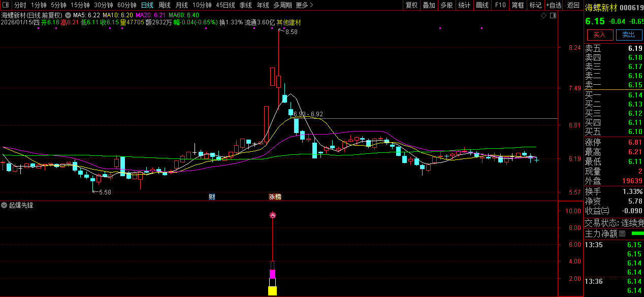Click the 5.58 low price label
The width and height of the screenshot is (644, 297).
[105, 192]
